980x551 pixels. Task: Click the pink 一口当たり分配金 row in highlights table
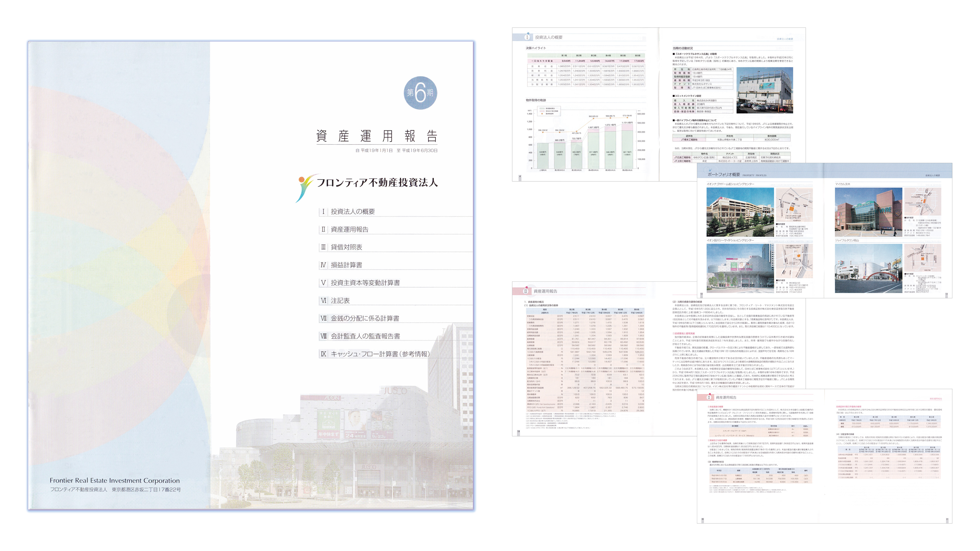tap(586, 61)
